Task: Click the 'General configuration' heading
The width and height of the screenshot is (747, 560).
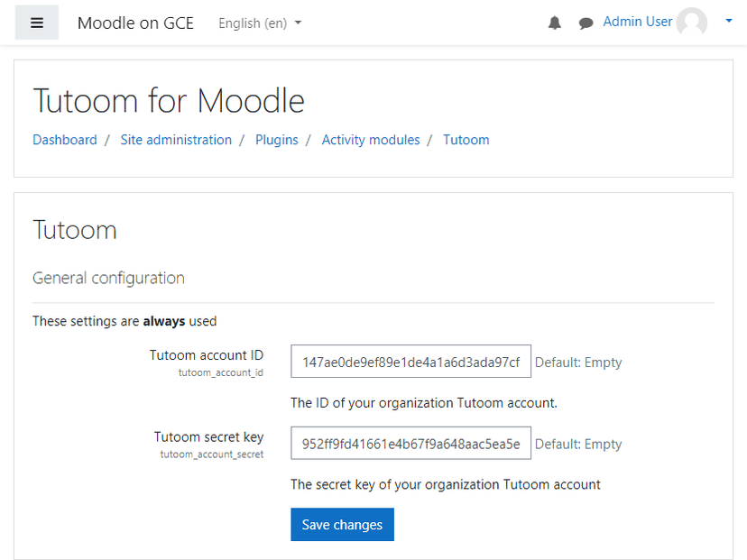Action: click(108, 278)
